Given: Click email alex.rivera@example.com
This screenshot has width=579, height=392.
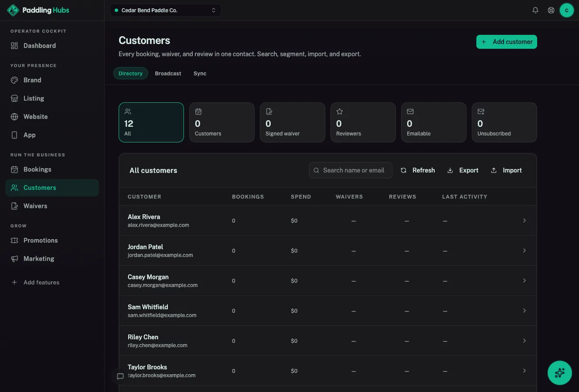Looking at the screenshot, I should tap(158, 225).
